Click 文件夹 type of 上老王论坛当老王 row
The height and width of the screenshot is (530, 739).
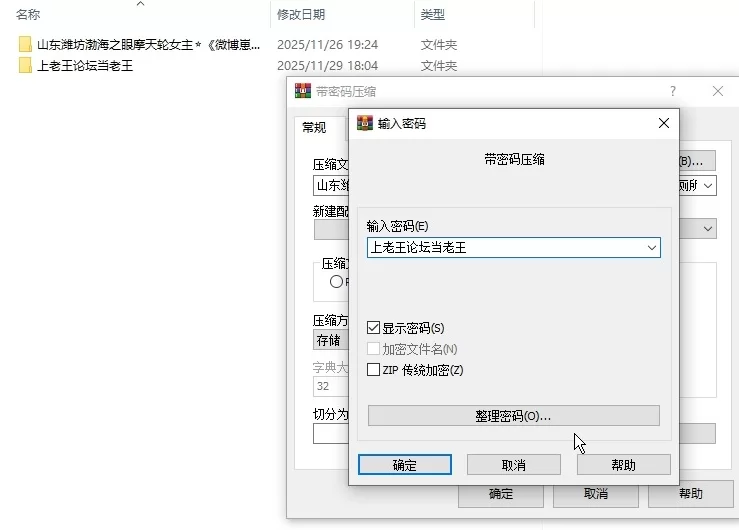439,65
